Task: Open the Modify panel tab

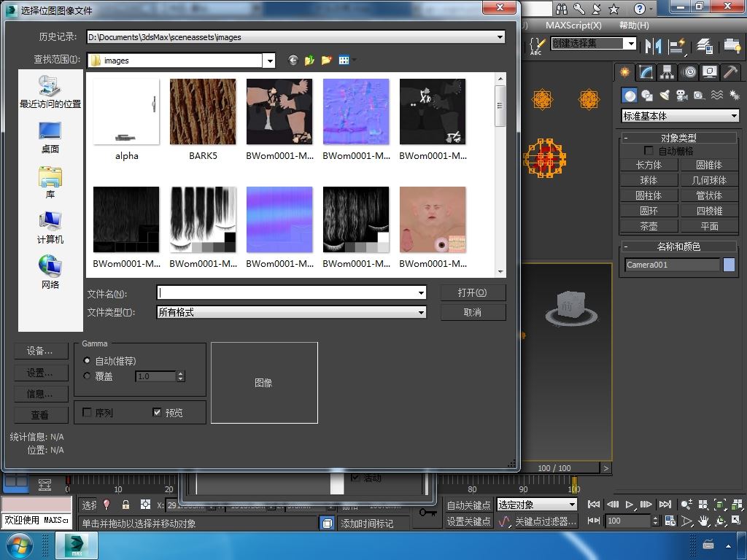Action: coord(646,72)
